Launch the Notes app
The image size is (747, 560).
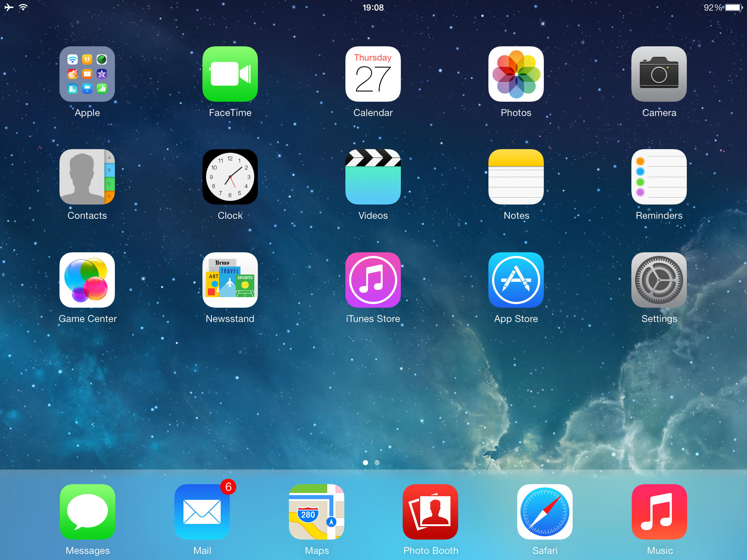[x=516, y=177]
